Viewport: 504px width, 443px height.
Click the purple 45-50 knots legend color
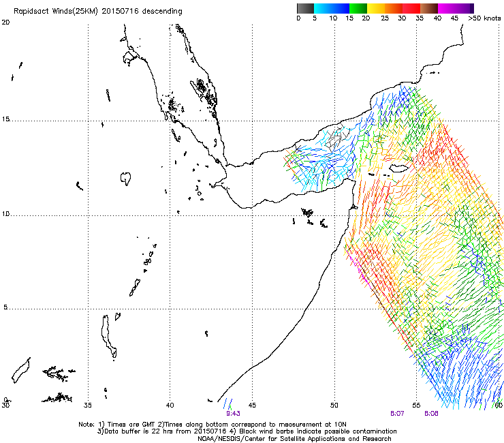pyautogui.click(x=464, y=8)
